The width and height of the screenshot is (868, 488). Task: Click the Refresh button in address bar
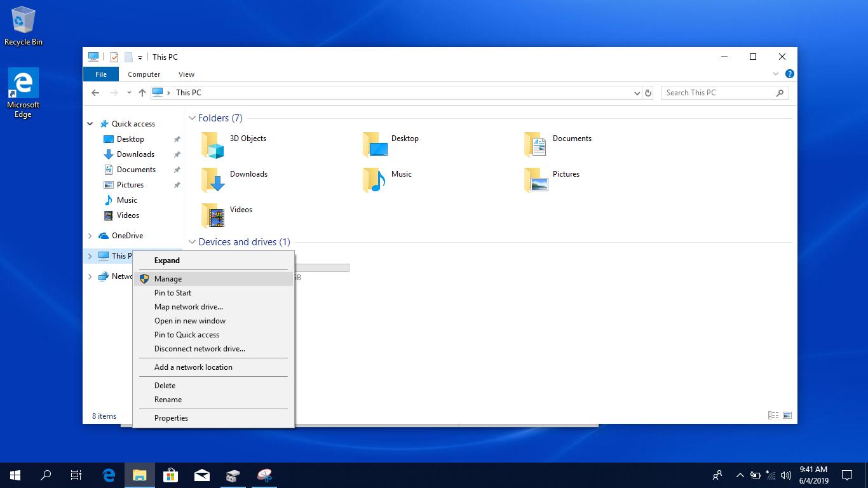648,93
